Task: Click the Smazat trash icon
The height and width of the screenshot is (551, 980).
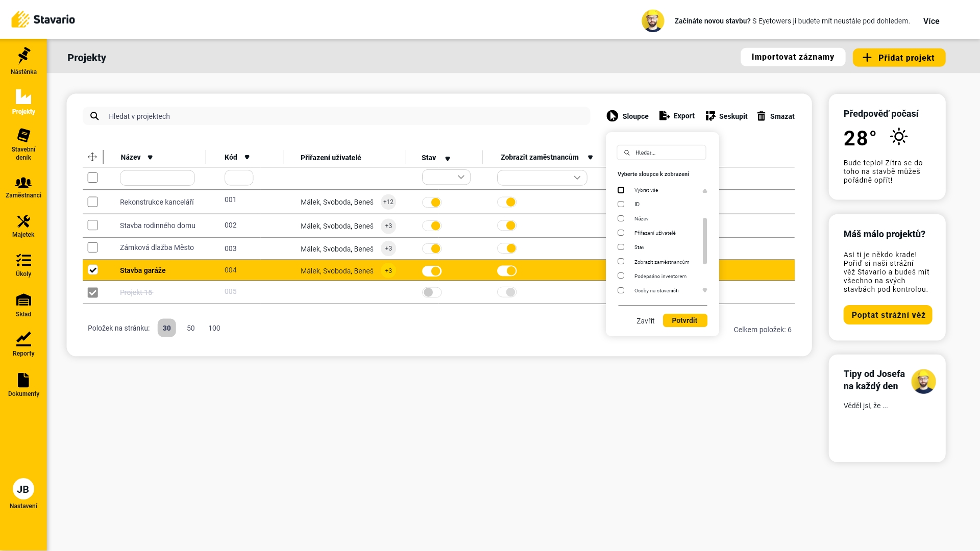Action: coord(761,116)
